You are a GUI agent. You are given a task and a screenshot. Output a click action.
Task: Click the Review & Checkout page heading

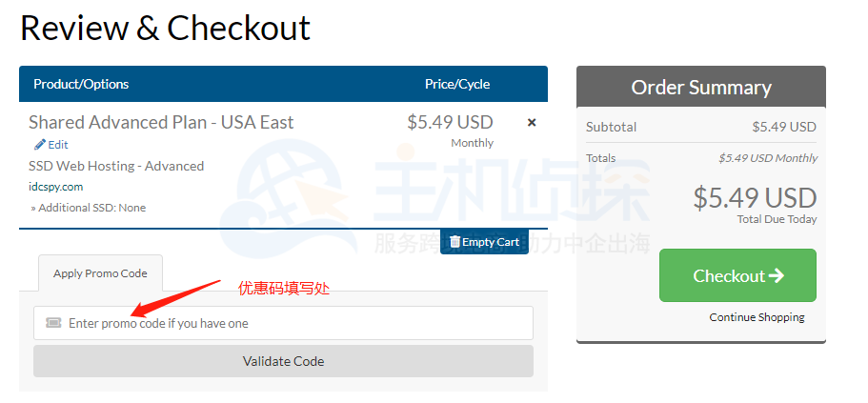pyautogui.click(x=165, y=28)
